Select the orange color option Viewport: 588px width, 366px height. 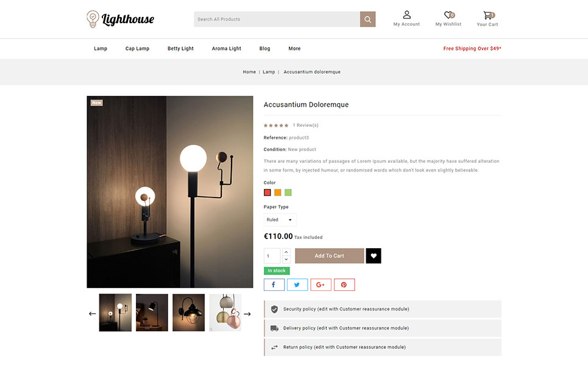[x=277, y=193]
